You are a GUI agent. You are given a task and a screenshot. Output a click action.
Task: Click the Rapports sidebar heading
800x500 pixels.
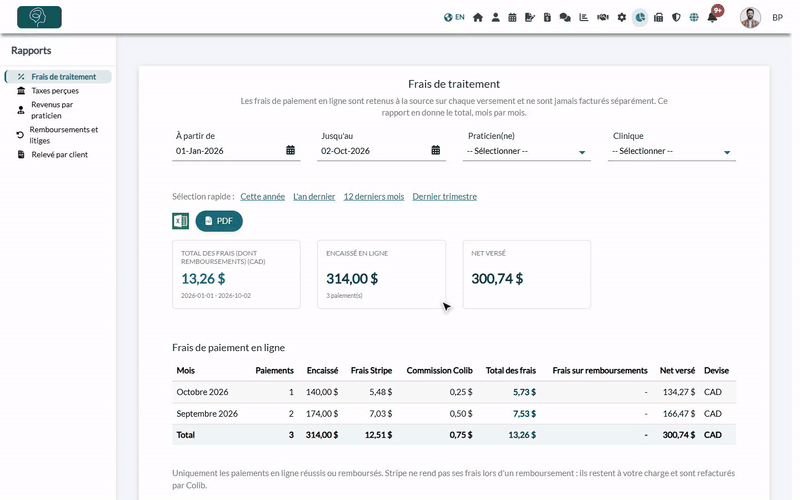coord(31,51)
